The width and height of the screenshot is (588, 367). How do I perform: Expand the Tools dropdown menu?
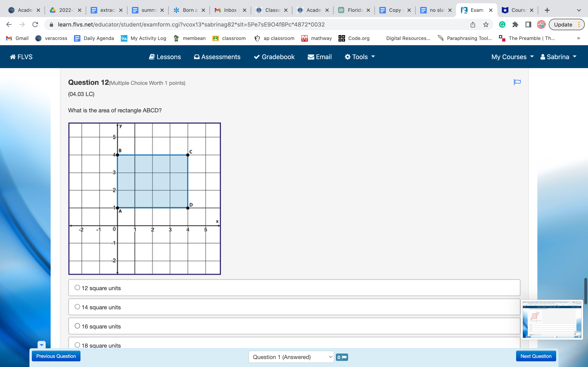359,56
